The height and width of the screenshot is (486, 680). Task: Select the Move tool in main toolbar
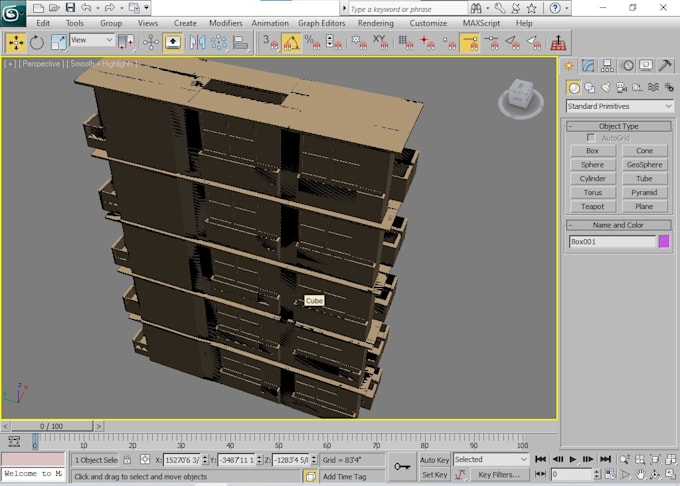coord(15,42)
